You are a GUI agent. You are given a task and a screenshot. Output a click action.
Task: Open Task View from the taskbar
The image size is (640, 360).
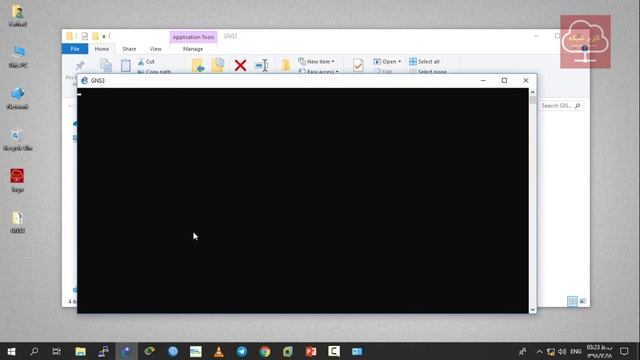(x=57, y=351)
